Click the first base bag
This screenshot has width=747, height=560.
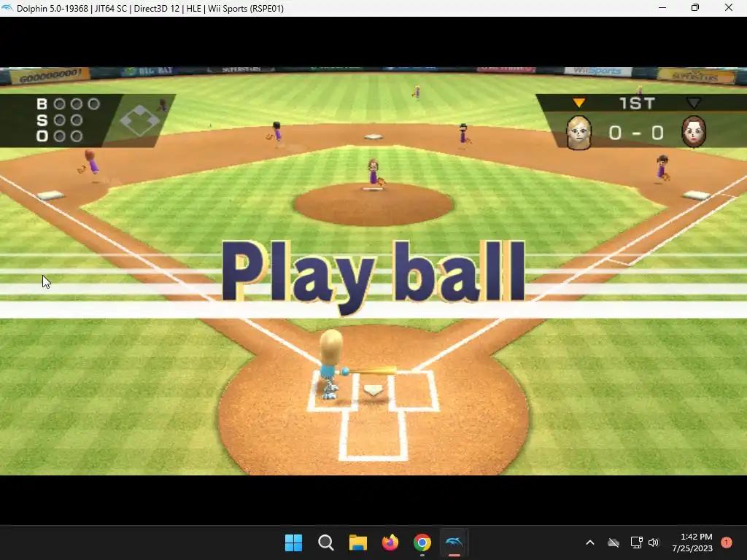click(x=697, y=195)
